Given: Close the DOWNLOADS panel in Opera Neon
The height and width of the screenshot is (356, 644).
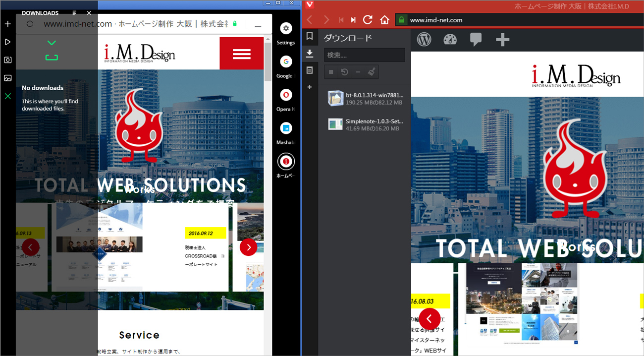Looking at the screenshot, I should pyautogui.click(x=89, y=13).
